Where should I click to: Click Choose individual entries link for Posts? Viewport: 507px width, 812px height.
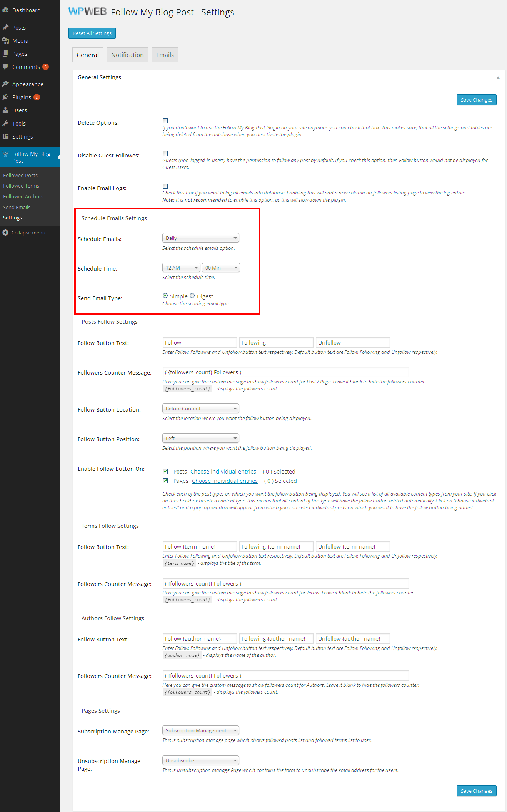click(x=223, y=472)
